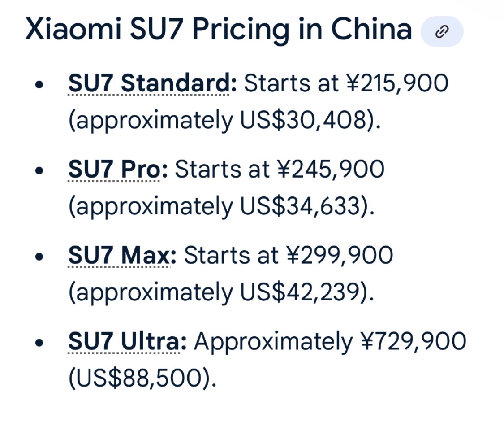The width and height of the screenshot is (504, 431).
Task: Open the SU7 Standard underlined link
Action: pyautogui.click(x=148, y=83)
